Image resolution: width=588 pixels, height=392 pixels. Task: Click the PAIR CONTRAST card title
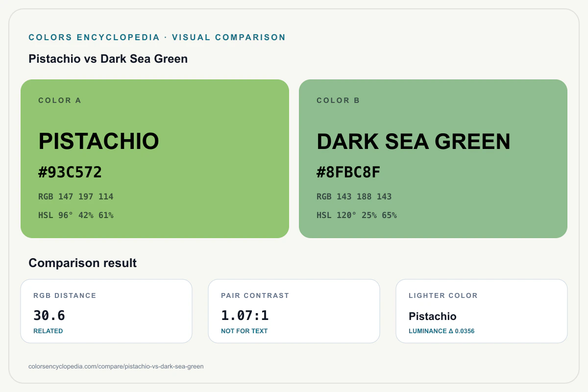255,295
